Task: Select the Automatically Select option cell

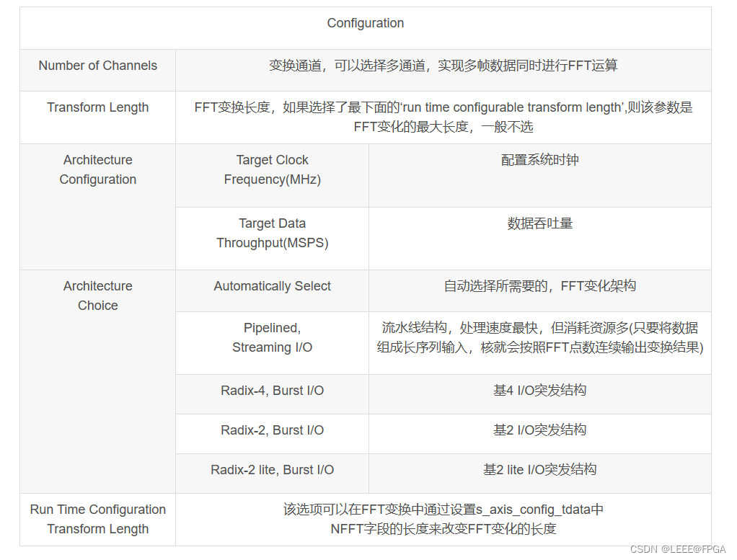Action: [x=272, y=286]
